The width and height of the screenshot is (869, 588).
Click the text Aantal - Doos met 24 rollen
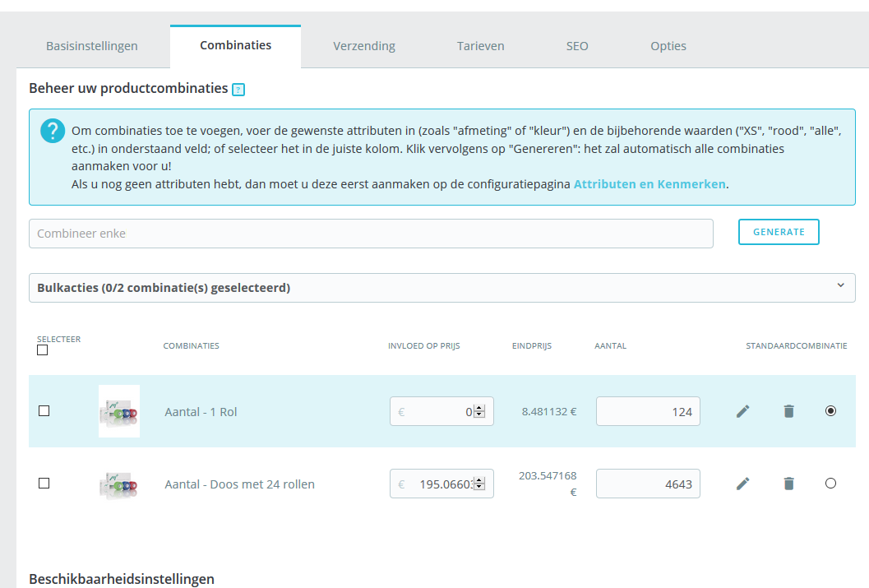click(x=239, y=484)
